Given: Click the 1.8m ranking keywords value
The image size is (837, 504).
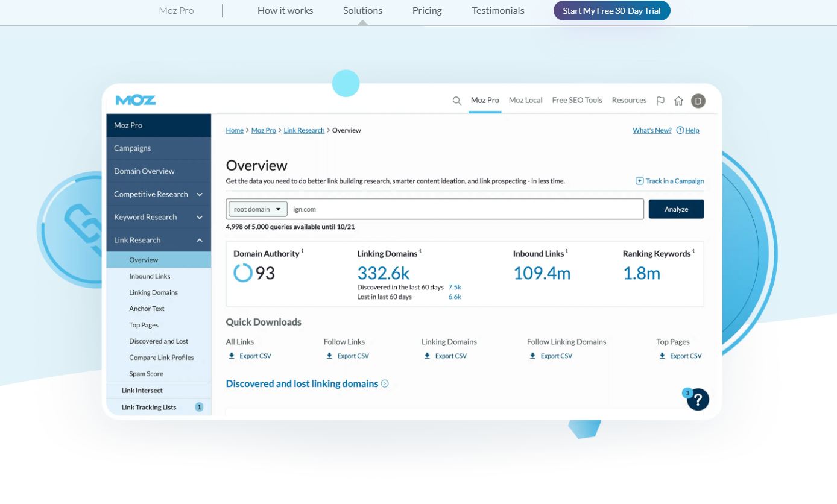Looking at the screenshot, I should [x=642, y=273].
